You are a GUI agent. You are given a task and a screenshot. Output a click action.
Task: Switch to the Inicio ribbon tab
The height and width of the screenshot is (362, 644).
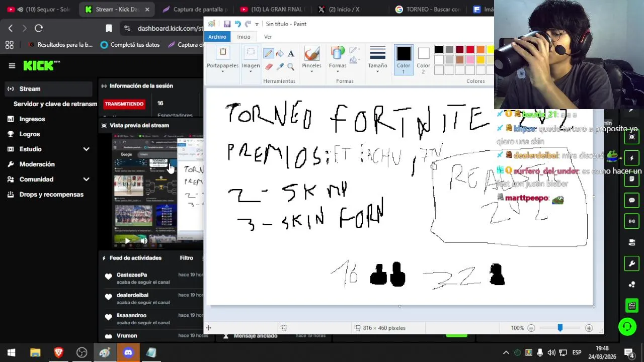pos(244,37)
